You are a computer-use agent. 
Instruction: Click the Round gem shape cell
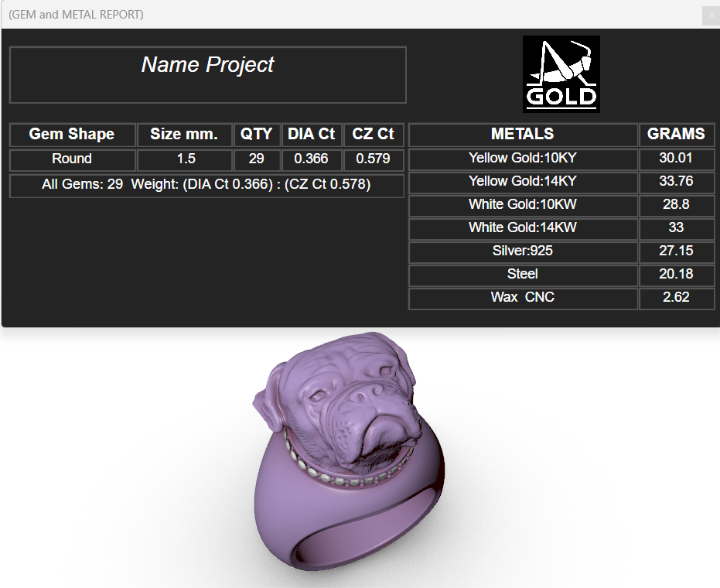(72, 159)
